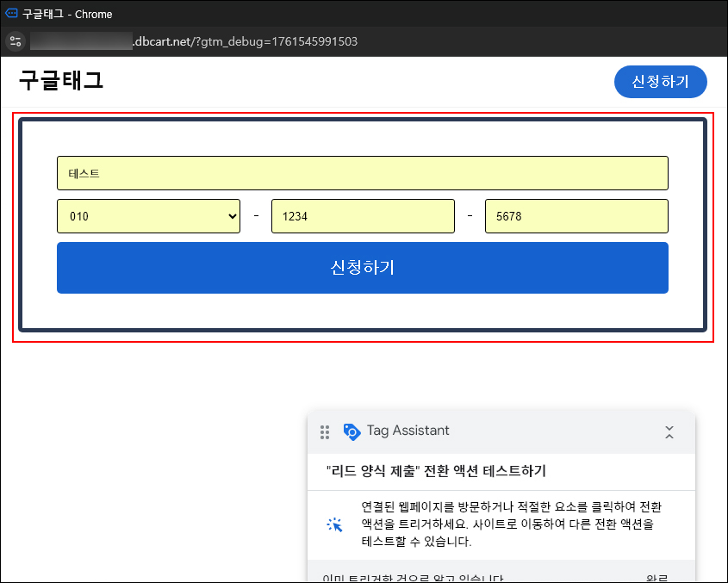Click the 구글태그 - Chrome window title text
This screenshot has height=583, width=728.
click(x=67, y=14)
